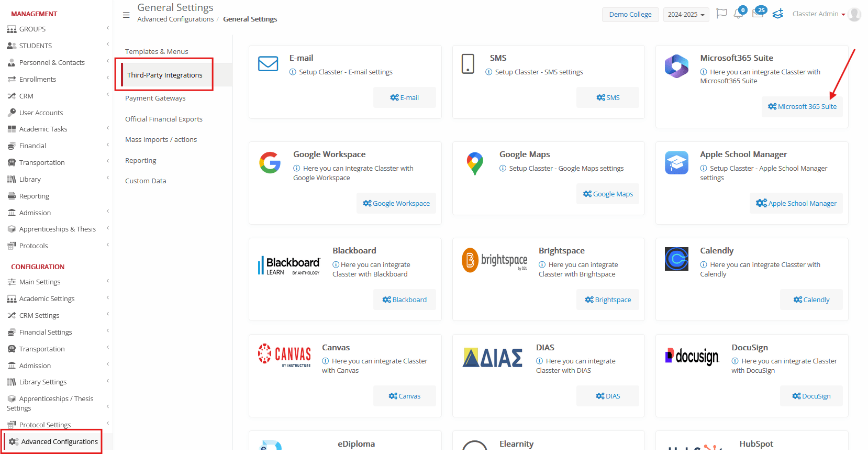Open the Templates & Menus tab

tap(157, 51)
